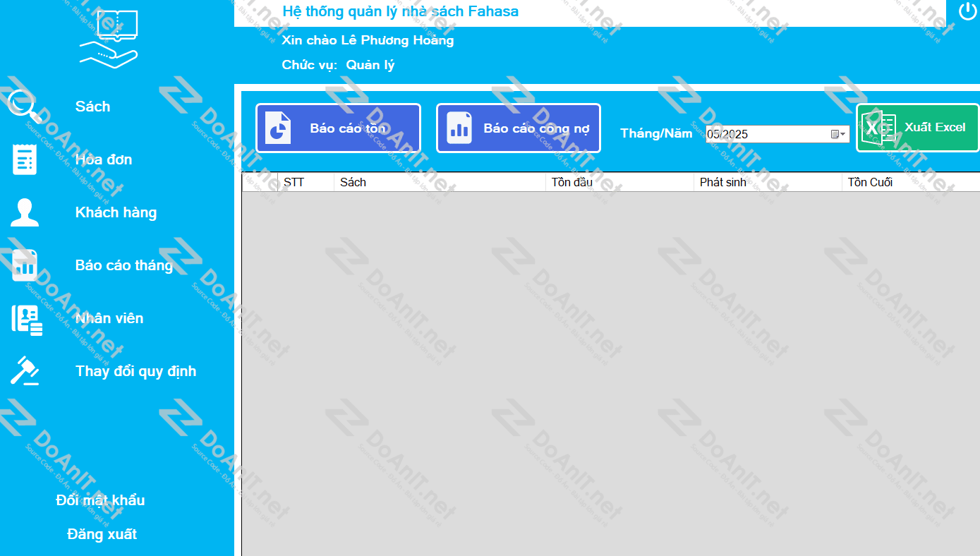Viewport: 980px width, 556px height.
Task: Click the book-and-hand logo
Action: coord(108,40)
